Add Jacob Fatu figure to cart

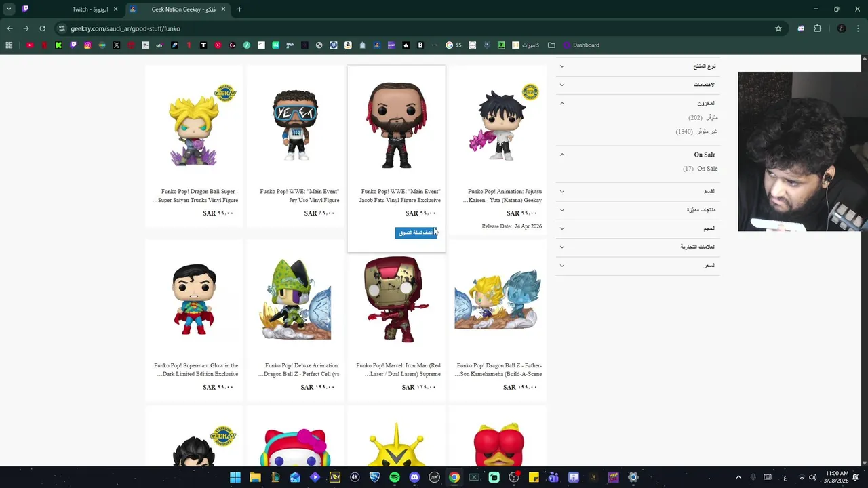point(416,232)
